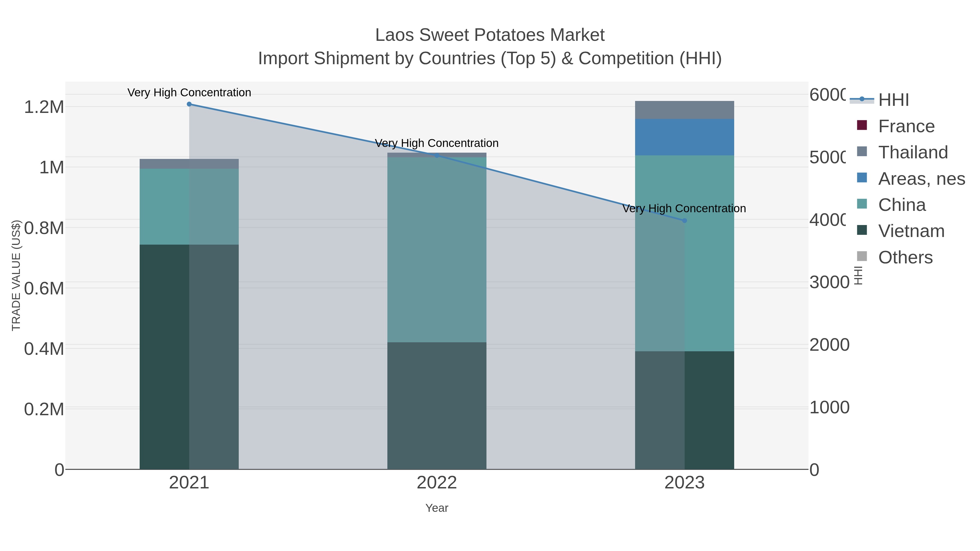
Task: Toggle the Others legend entry
Action: click(x=895, y=257)
